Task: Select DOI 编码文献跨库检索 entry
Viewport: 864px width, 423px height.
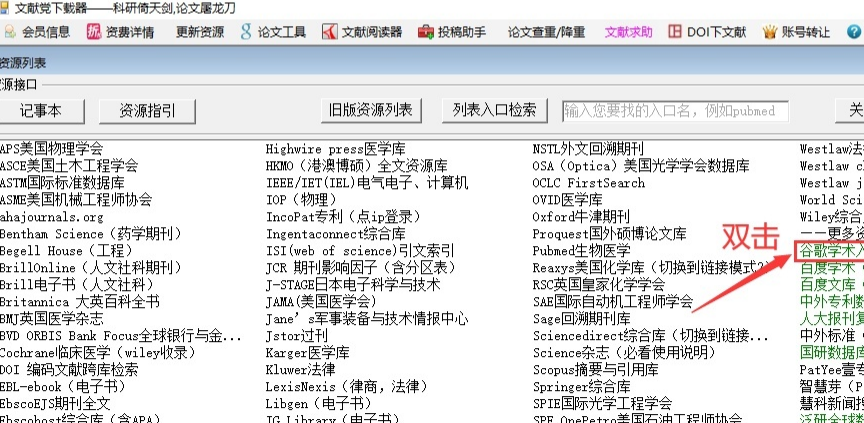Action: coord(69,370)
